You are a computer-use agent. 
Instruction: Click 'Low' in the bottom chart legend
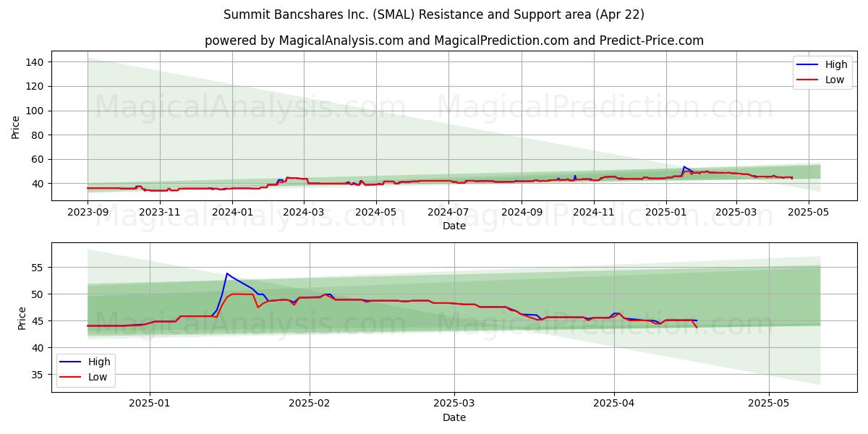coord(98,377)
